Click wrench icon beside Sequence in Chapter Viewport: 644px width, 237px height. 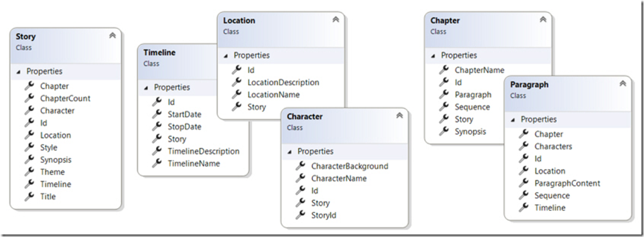coord(444,107)
